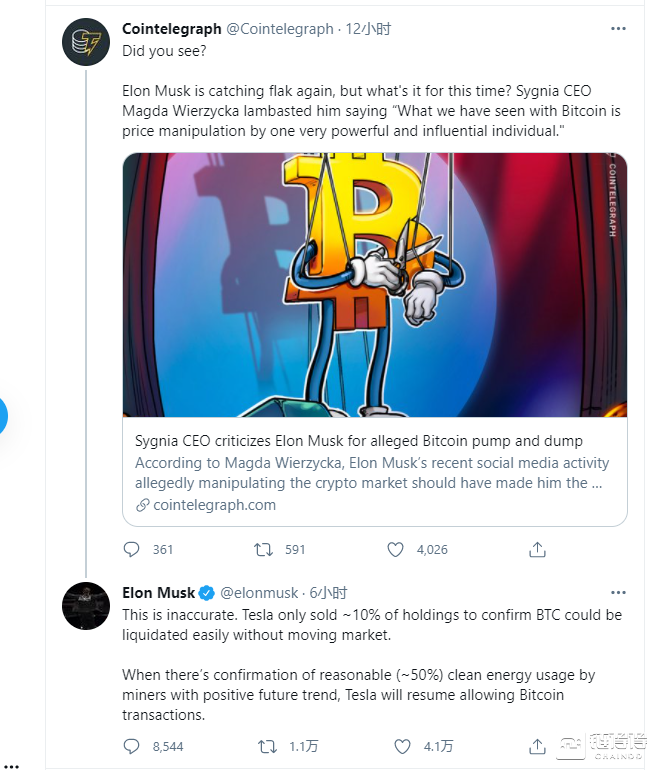This screenshot has height=770, width=657.
Task: Share Elon Musk's tweet
Action: (x=537, y=746)
